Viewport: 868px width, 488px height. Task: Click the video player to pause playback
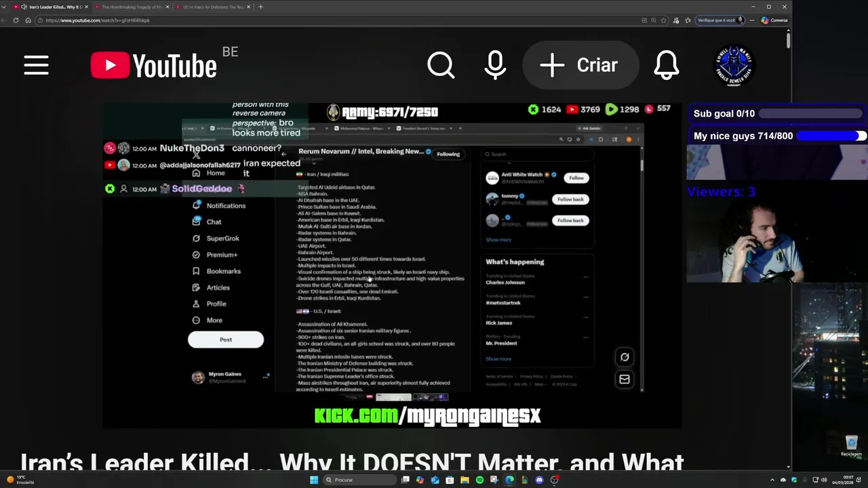click(x=392, y=266)
